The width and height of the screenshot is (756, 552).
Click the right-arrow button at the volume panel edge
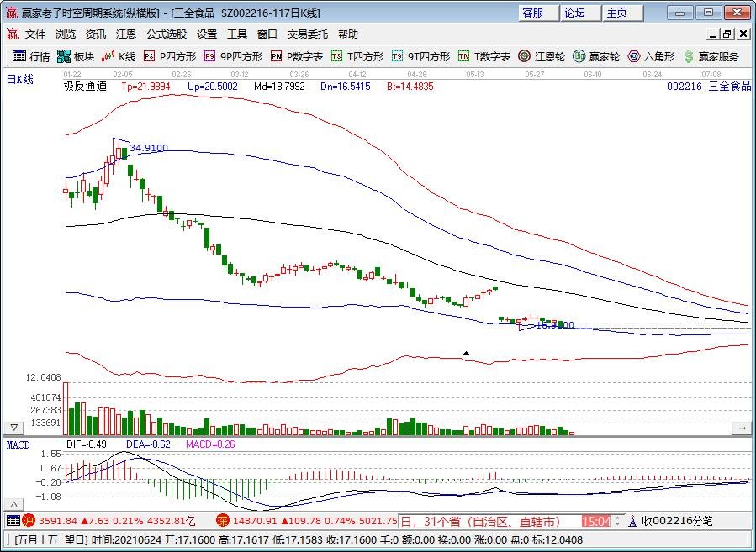click(x=742, y=428)
